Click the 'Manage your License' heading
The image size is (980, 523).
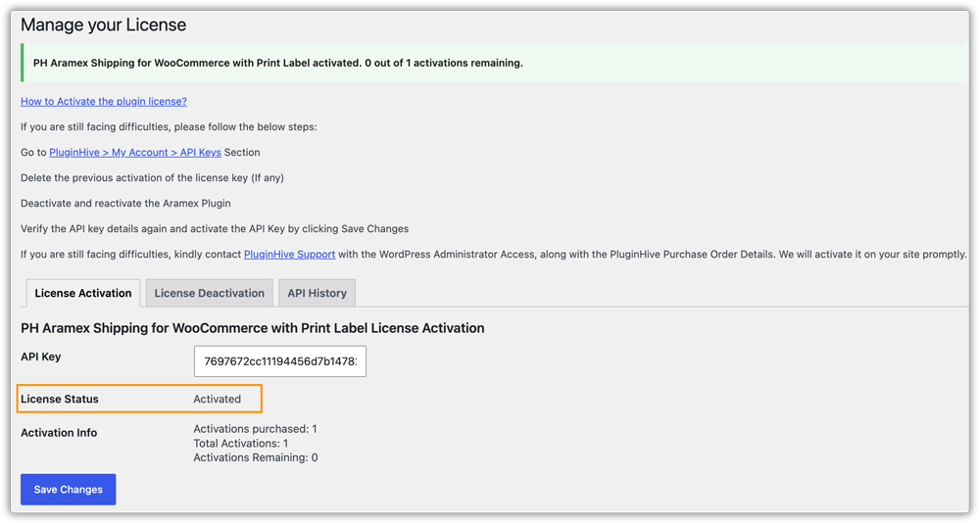click(x=104, y=25)
